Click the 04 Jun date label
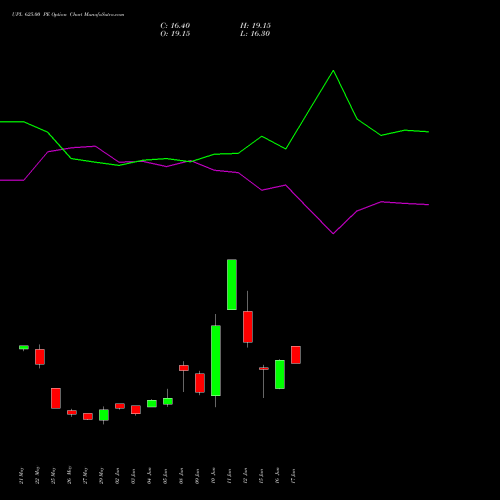The height and width of the screenshot is (500, 500). point(150,476)
